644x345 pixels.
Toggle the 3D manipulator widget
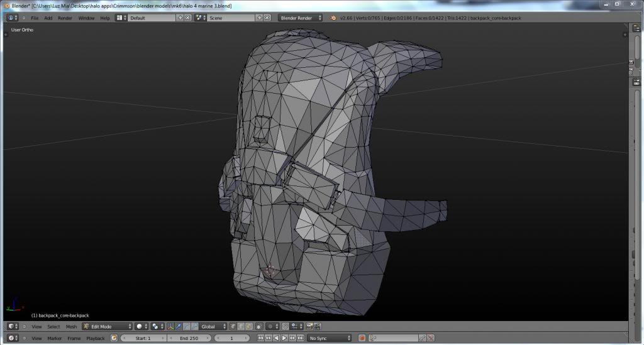point(171,327)
